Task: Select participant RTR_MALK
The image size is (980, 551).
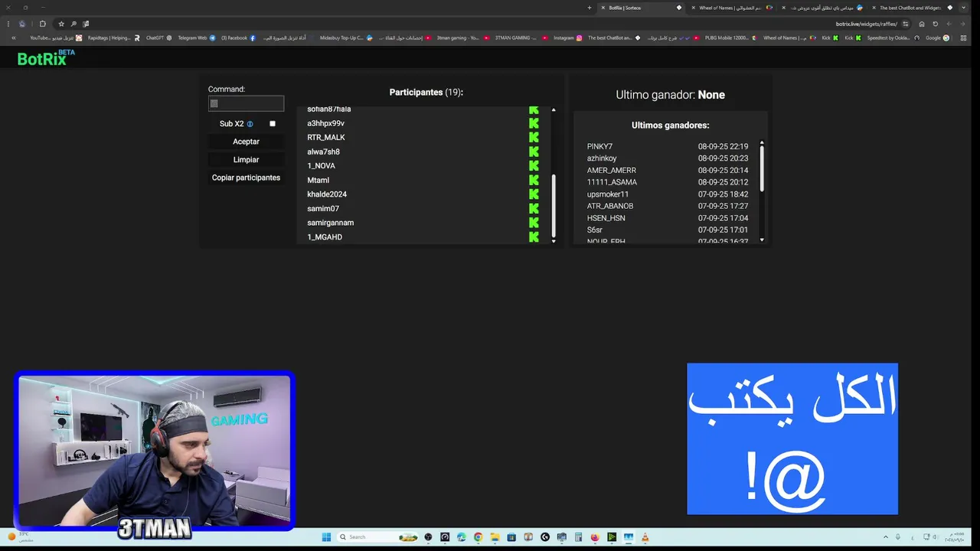Action: tap(326, 138)
